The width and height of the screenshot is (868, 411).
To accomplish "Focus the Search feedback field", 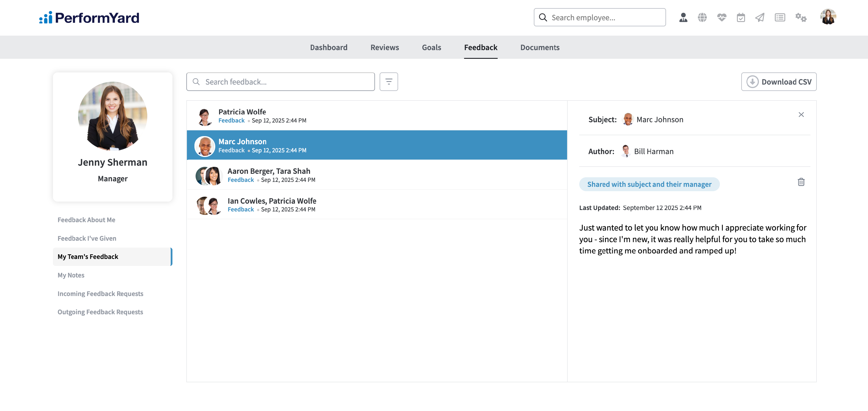I will (280, 82).
